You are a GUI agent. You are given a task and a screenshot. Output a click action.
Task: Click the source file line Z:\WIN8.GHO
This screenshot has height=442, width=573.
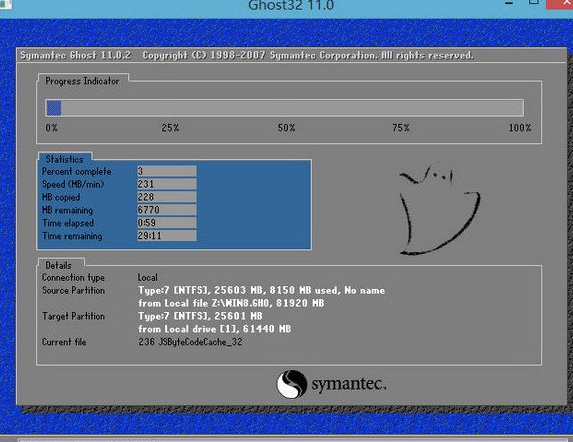pos(231,303)
